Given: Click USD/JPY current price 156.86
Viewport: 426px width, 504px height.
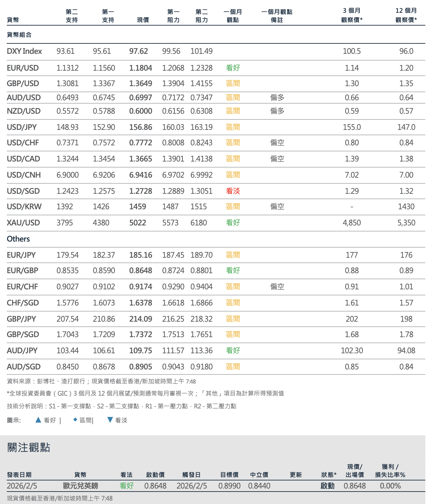Looking at the screenshot, I should point(141,127).
